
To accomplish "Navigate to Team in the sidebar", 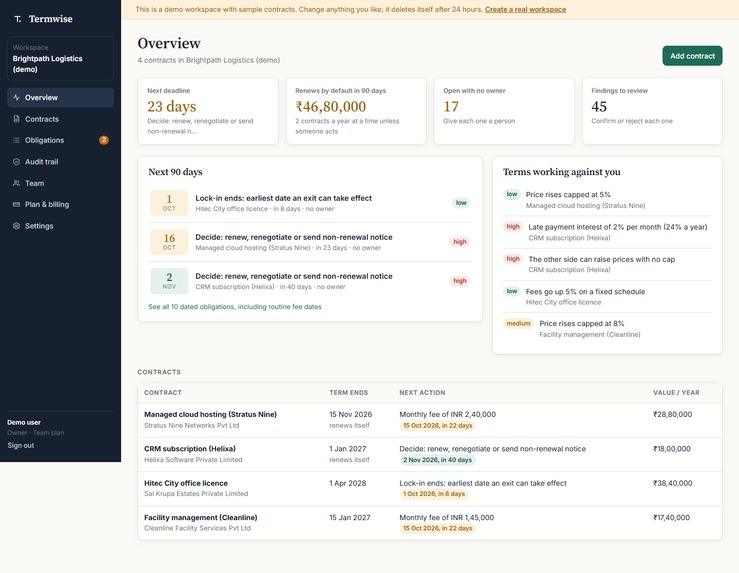I will [60, 183].
